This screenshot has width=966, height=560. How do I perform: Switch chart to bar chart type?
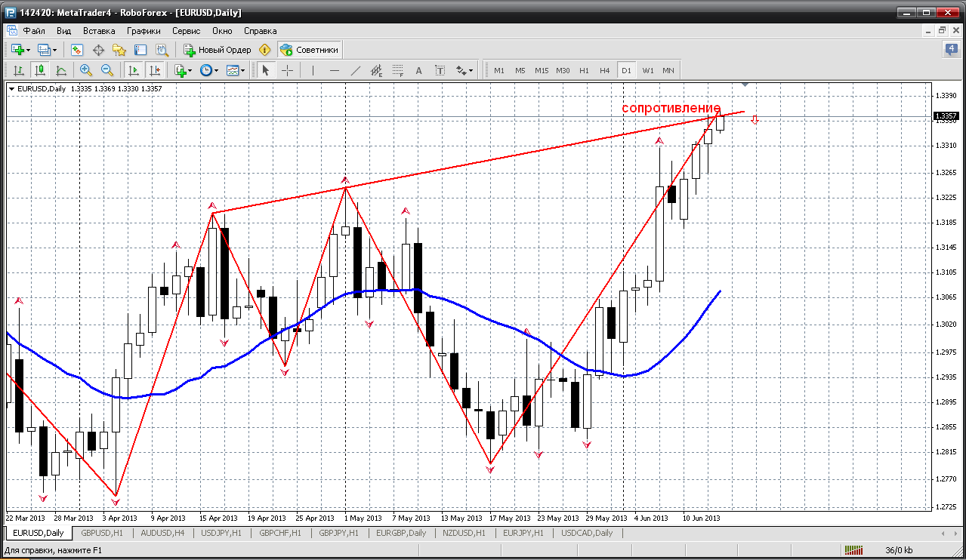(18, 70)
